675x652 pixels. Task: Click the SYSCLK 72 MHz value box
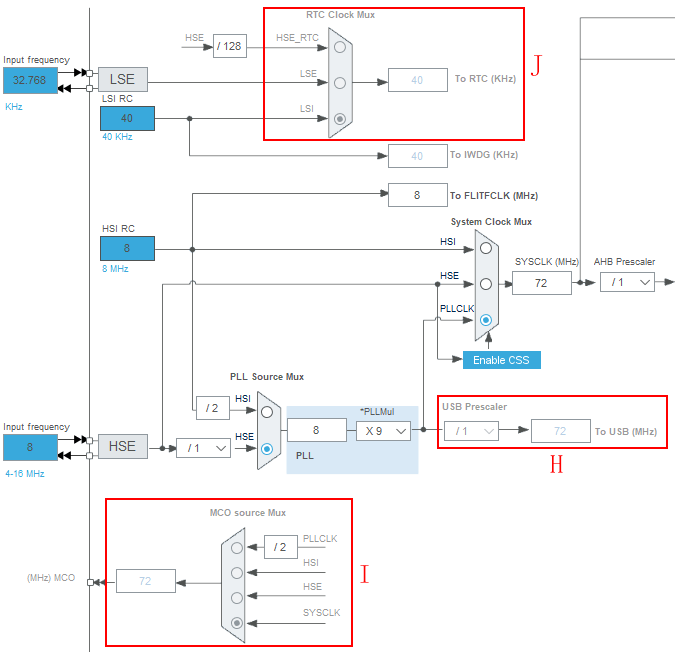(x=541, y=284)
